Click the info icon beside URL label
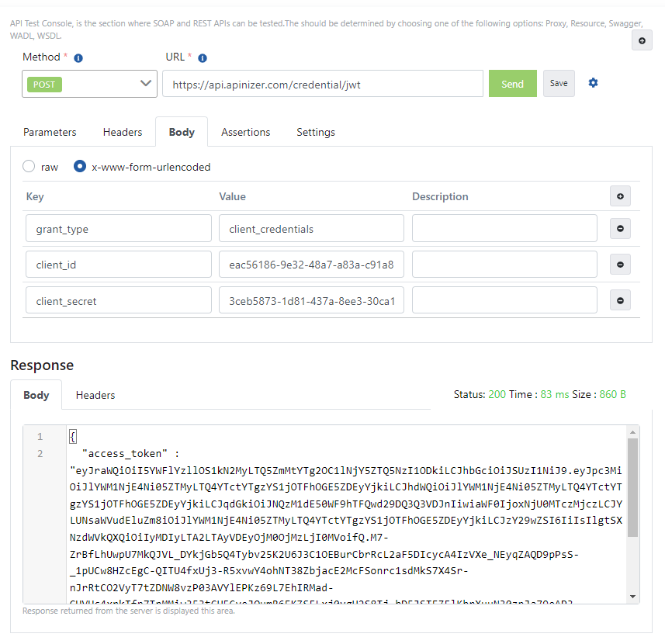The width and height of the screenshot is (665, 644). 203,57
